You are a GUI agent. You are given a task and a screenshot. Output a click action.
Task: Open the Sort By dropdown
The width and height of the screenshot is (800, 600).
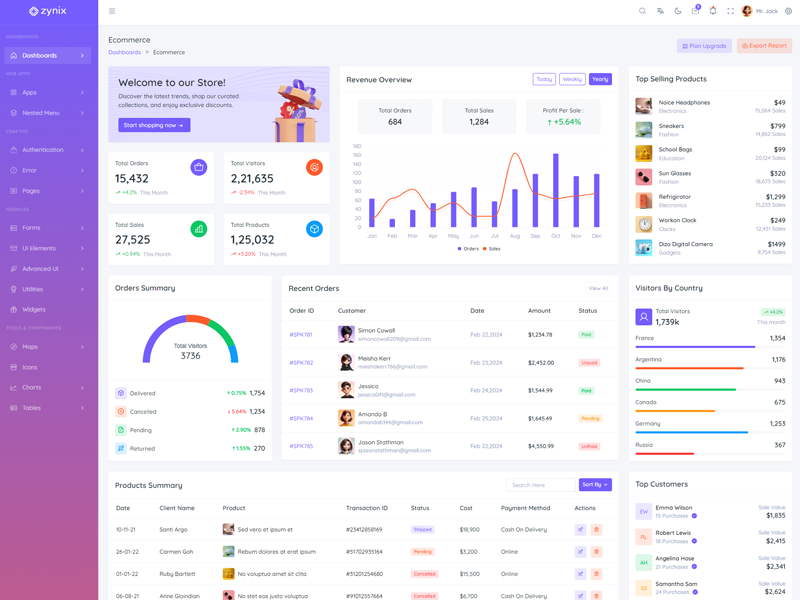[594, 485]
